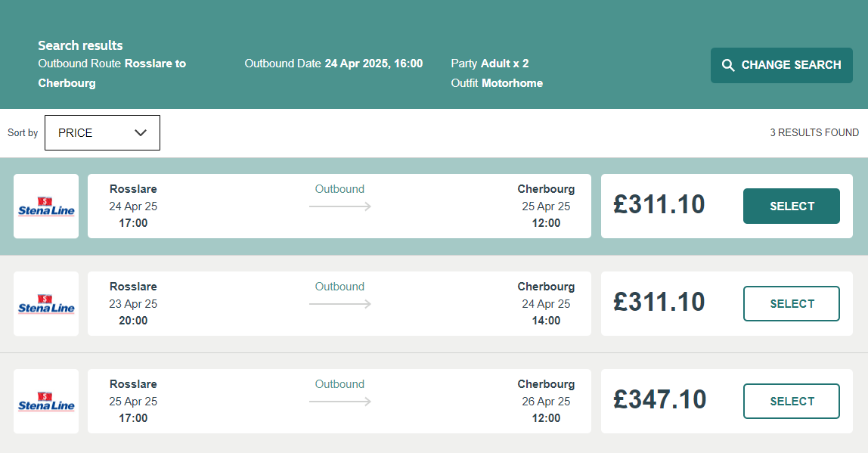Click the Stena Line logo for 24 Apr sailing
The height and width of the screenshot is (453, 868).
click(46, 206)
